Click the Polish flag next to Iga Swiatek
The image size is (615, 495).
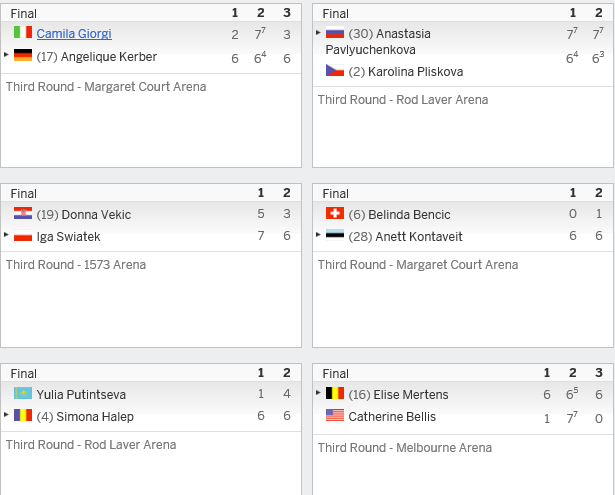[23, 235]
